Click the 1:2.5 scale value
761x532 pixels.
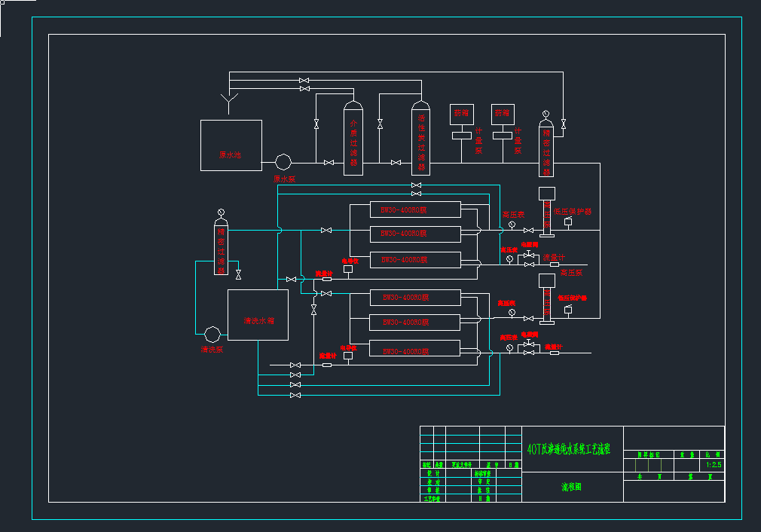pyautogui.click(x=714, y=464)
